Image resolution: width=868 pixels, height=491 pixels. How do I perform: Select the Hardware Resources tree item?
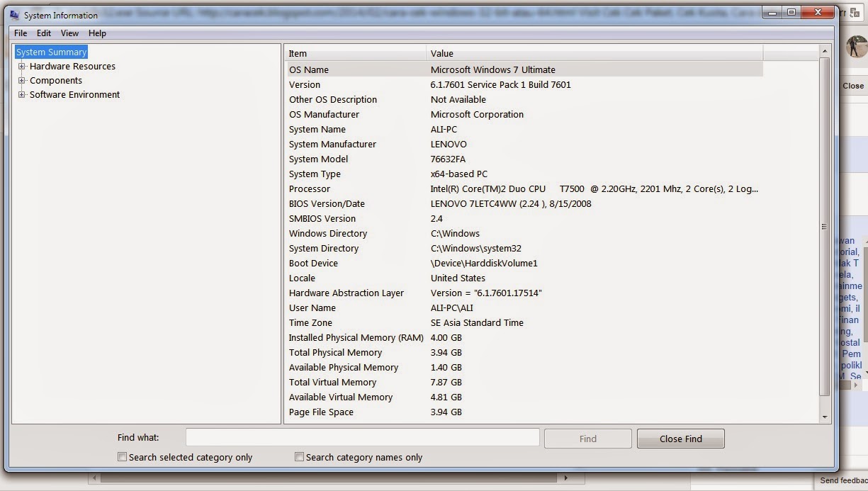click(72, 66)
